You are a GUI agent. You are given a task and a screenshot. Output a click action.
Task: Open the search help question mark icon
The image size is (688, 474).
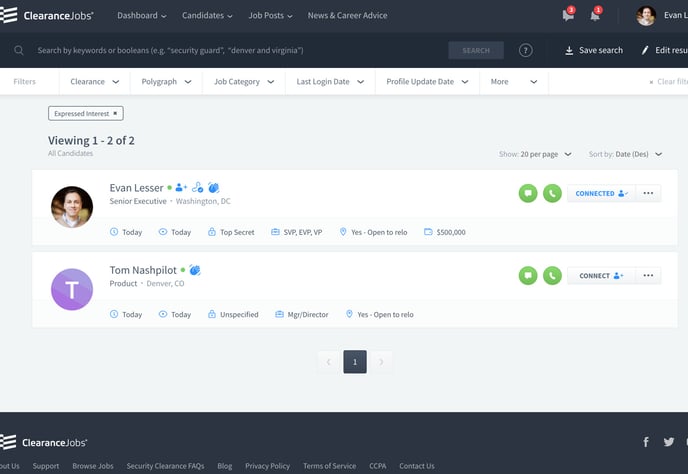pyautogui.click(x=526, y=50)
